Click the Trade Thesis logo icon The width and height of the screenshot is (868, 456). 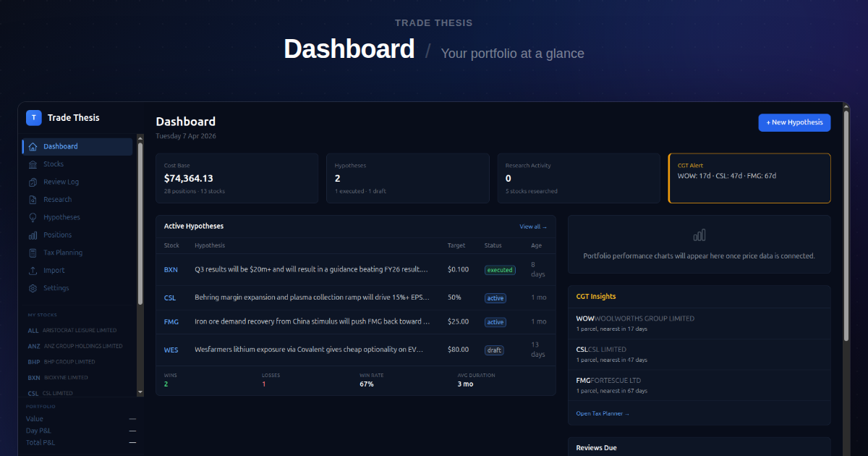click(x=33, y=117)
